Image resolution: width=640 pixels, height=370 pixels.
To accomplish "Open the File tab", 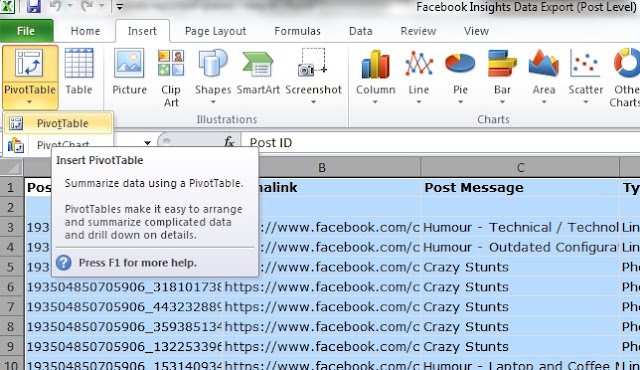I will tap(26, 31).
